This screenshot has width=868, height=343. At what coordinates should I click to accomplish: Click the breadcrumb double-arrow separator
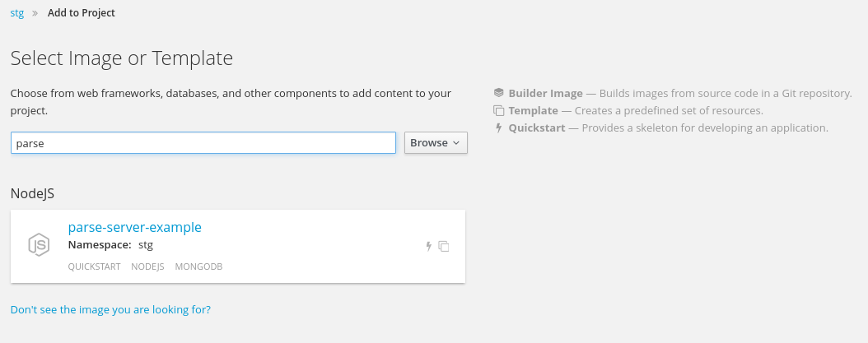pos(35,13)
